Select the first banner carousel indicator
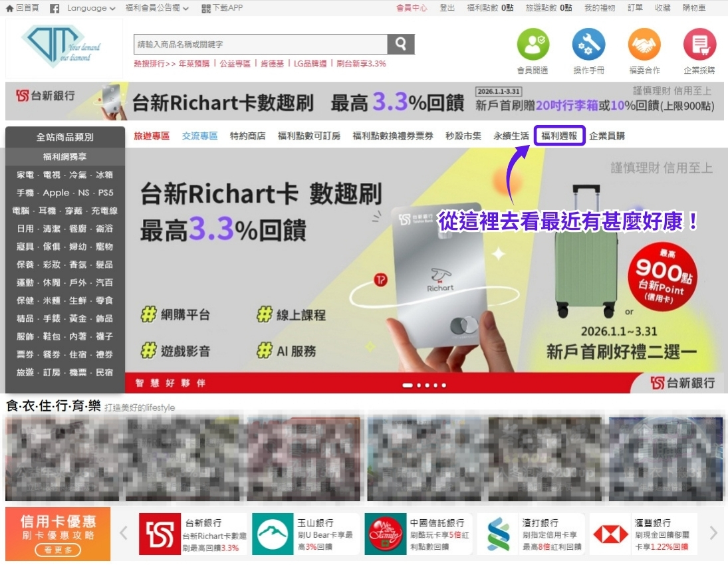Viewport: 728px width, 565px height. 408,385
